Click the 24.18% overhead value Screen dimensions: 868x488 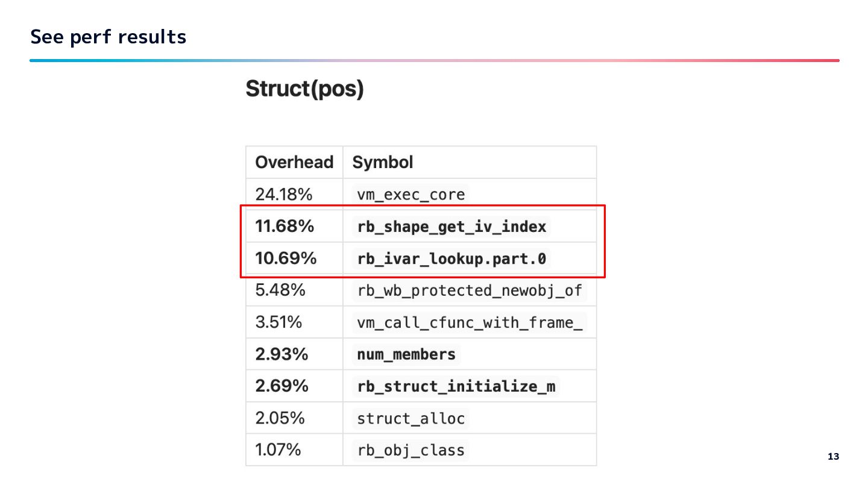click(283, 195)
